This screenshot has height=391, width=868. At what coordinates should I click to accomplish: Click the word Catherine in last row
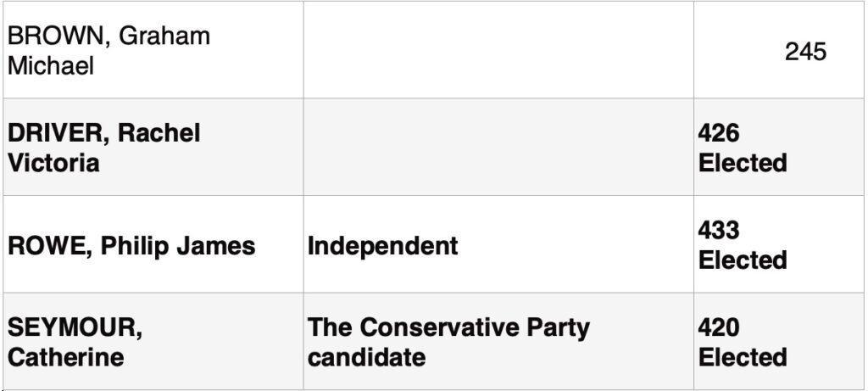point(65,357)
